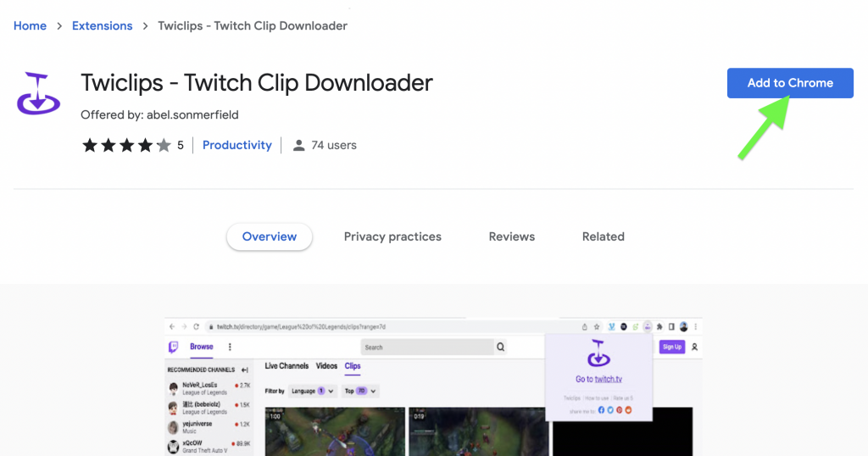Click the 'Go to twitch.tv' link in popup
868x456 pixels.
598,379
